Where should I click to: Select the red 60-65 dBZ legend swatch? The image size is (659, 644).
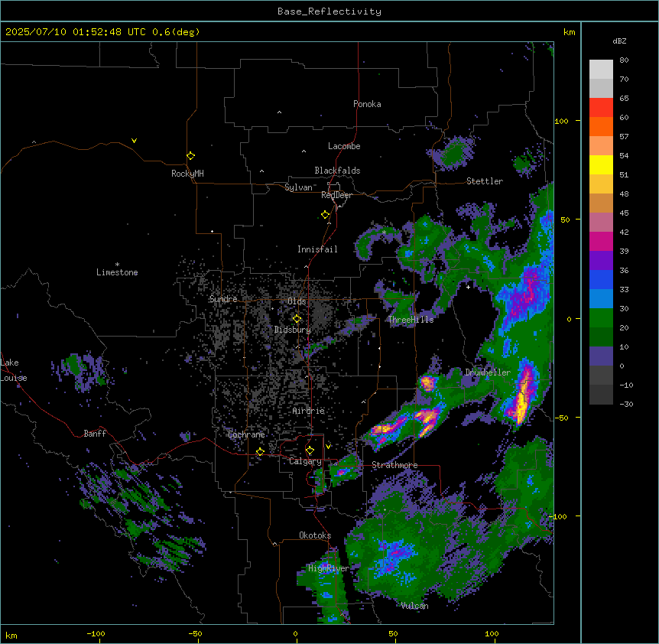click(601, 108)
